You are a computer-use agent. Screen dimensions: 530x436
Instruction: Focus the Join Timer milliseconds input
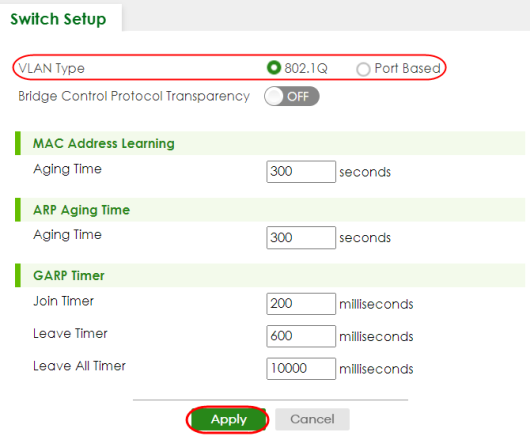pos(301,304)
